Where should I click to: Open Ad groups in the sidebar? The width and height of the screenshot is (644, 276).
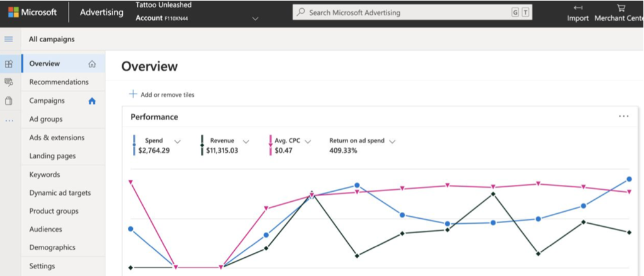tap(45, 119)
